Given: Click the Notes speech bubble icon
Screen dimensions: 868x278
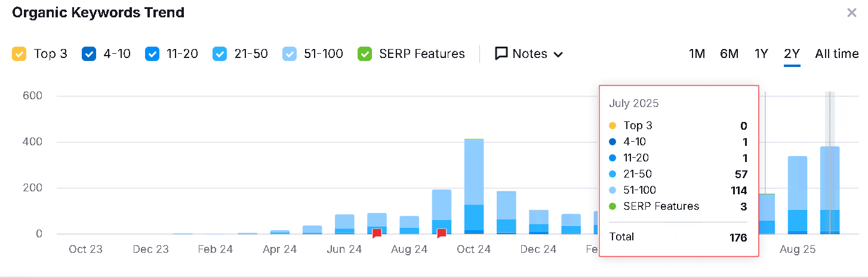Looking at the screenshot, I should tap(501, 54).
